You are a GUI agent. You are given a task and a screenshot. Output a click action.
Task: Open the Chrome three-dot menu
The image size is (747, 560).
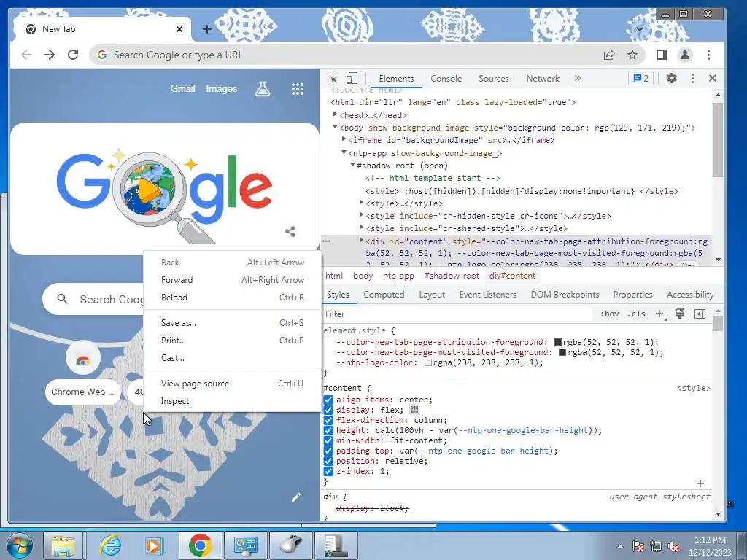(708, 55)
